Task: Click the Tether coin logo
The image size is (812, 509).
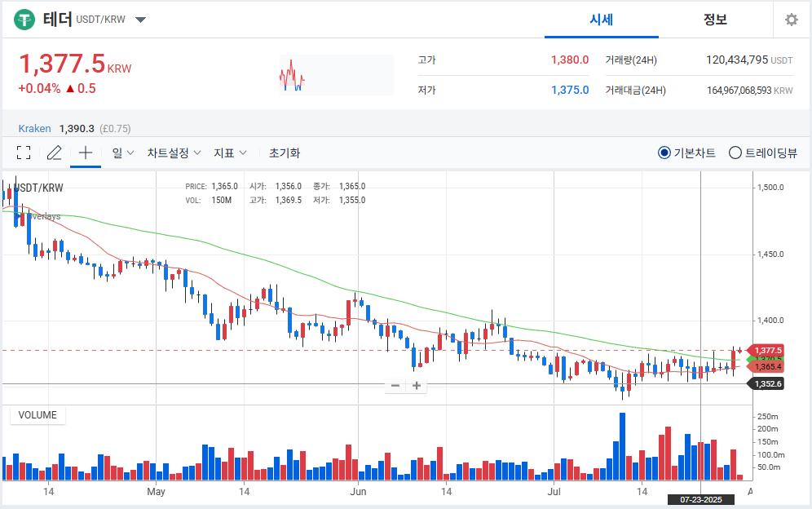Action: pos(25,20)
